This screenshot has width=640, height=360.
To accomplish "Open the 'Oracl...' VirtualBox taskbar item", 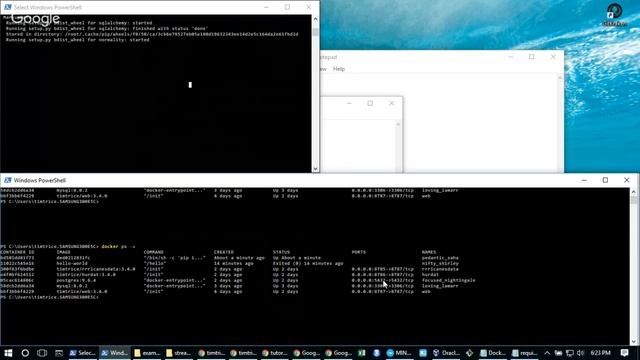I will point(446,353).
